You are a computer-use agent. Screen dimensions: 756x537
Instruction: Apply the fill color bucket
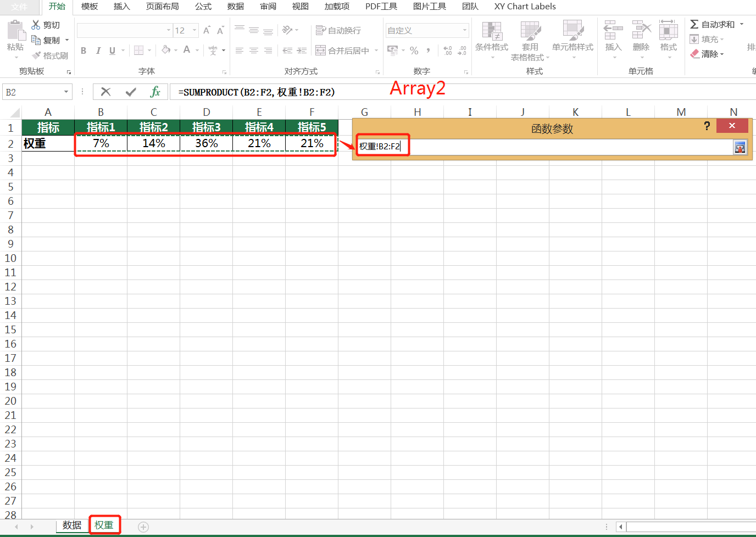pyautogui.click(x=166, y=50)
